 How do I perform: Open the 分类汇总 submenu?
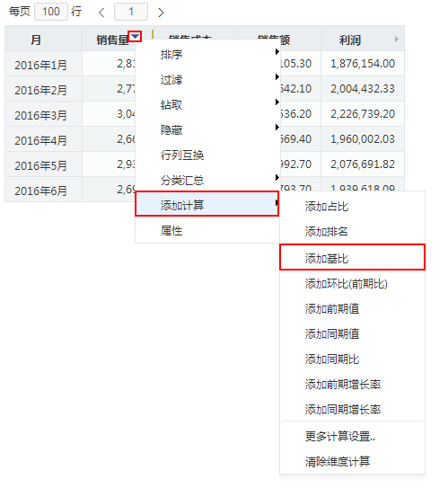pyautogui.click(x=207, y=181)
